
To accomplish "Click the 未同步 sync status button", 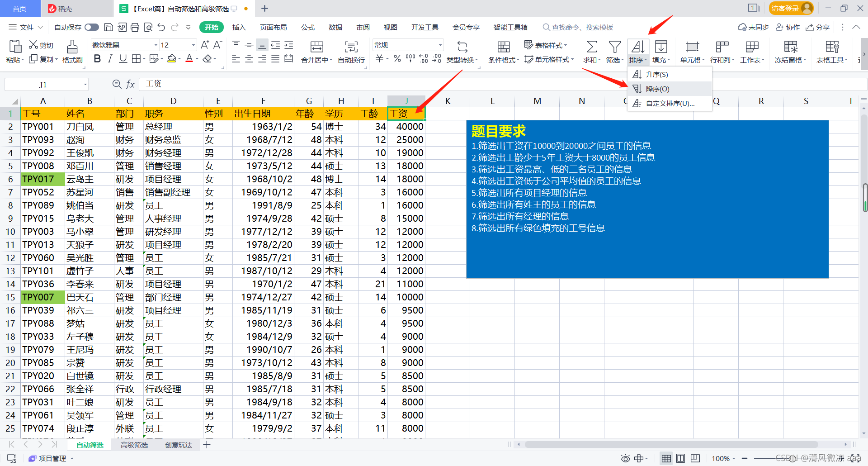I will coord(753,28).
